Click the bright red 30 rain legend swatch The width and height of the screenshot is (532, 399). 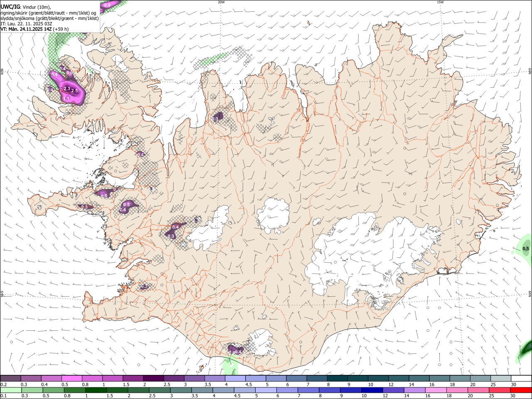521,390
